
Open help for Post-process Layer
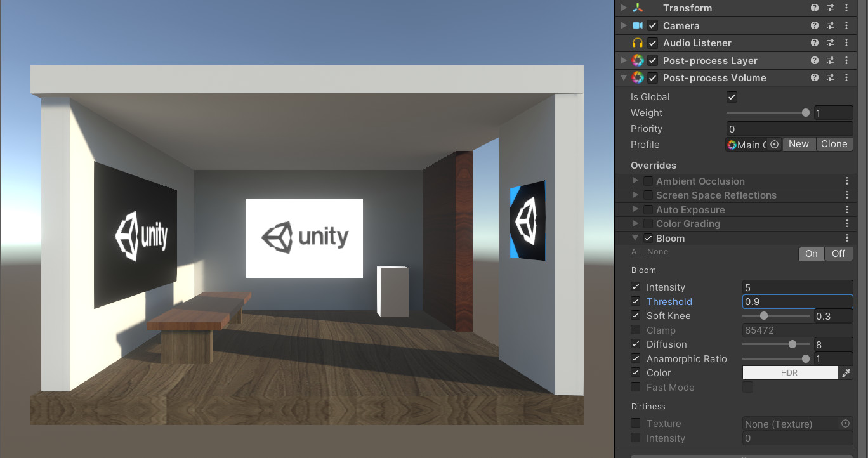click(x=815, y=60)
